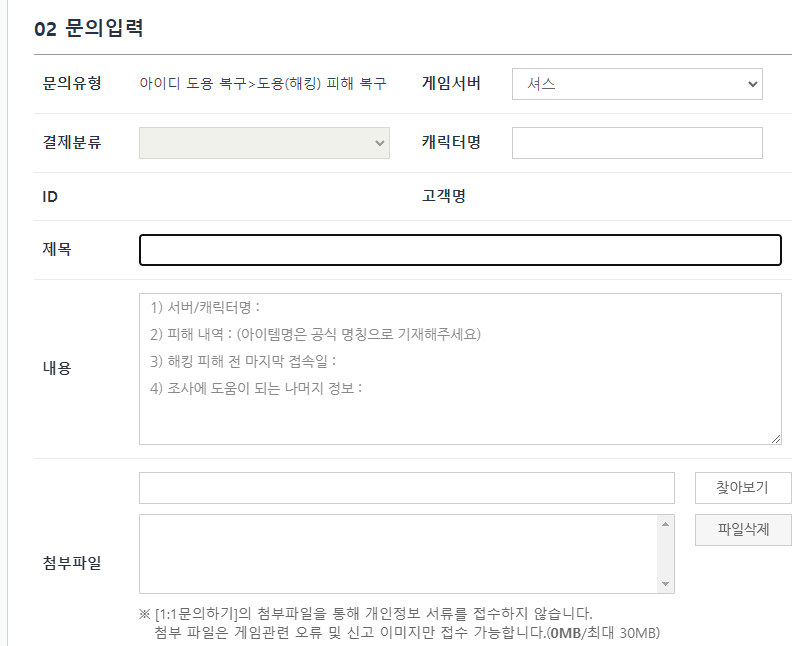Click the 게임서버 label
Viewport: 809px width, 646px height.
click(x=451, y=83)
